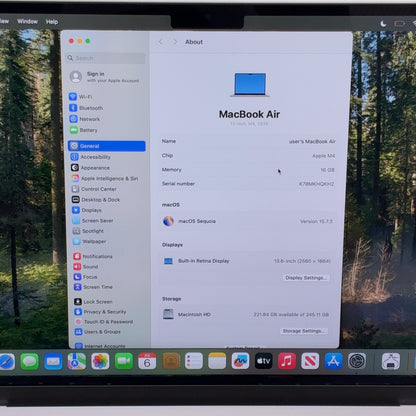Click the user's MacBook Air name field

pos(312,142)
